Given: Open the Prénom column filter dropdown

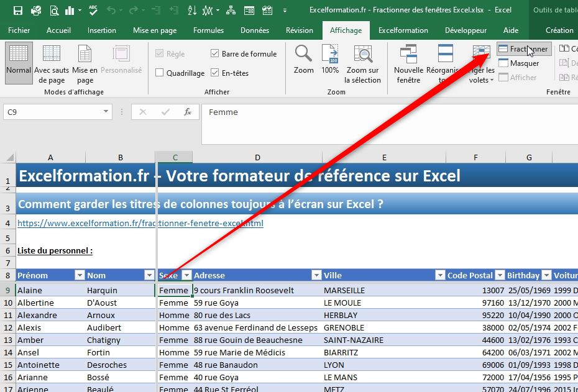Looking at the screenshot, I should tap(80, 275).
